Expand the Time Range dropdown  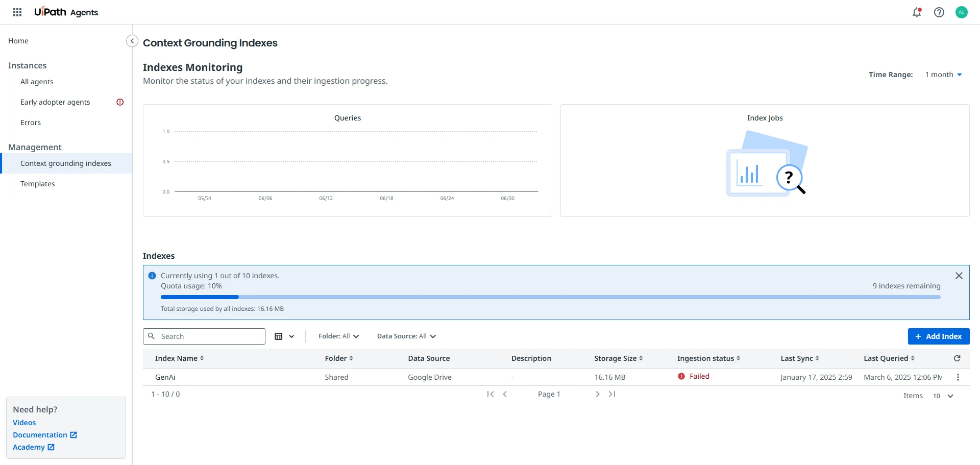click(943, 75)
